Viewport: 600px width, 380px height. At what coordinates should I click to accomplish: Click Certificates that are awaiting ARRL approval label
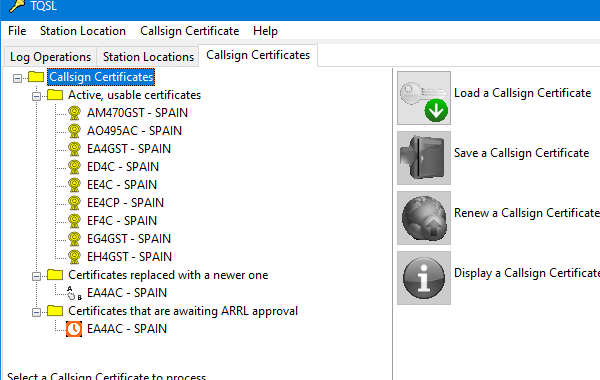pos(183,311)
